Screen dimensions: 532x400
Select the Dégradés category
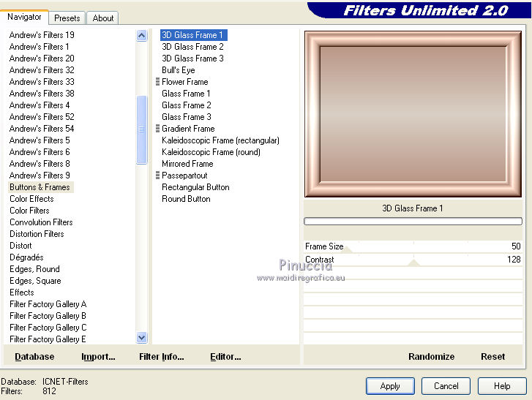click(x=26, y=257)
